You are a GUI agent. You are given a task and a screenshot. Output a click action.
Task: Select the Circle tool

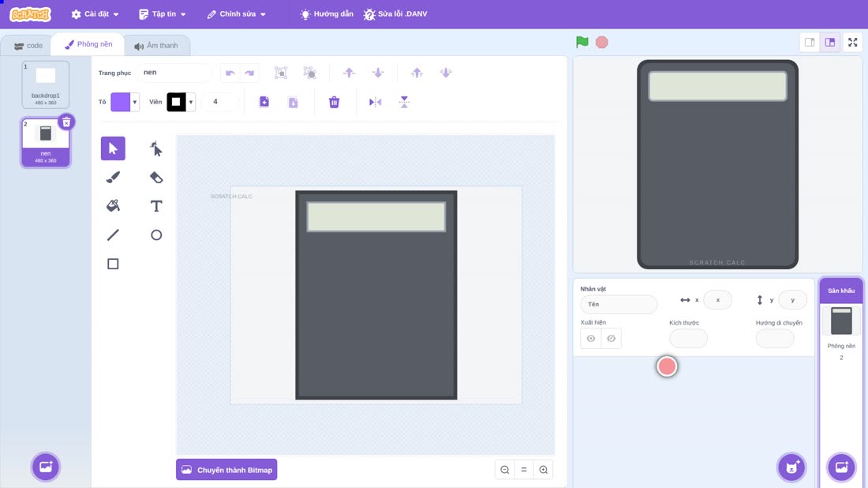(x=156, y=235)
